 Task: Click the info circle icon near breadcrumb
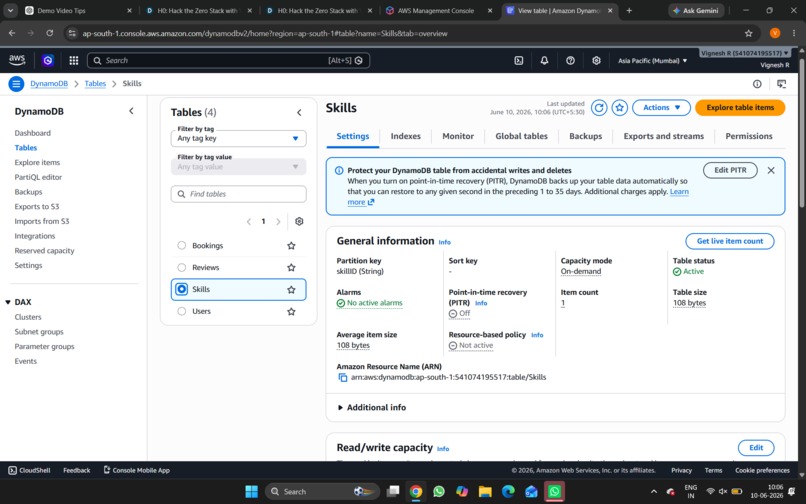(x=757, y=84)
